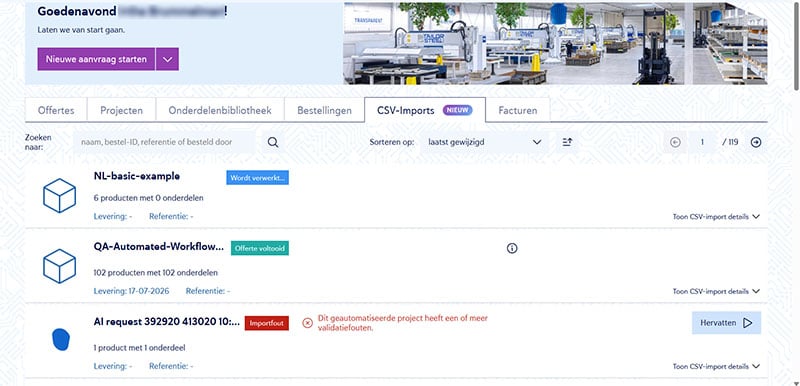Open the Facturen tab
This screenshot has width=800, height=386.
(518, 110)
